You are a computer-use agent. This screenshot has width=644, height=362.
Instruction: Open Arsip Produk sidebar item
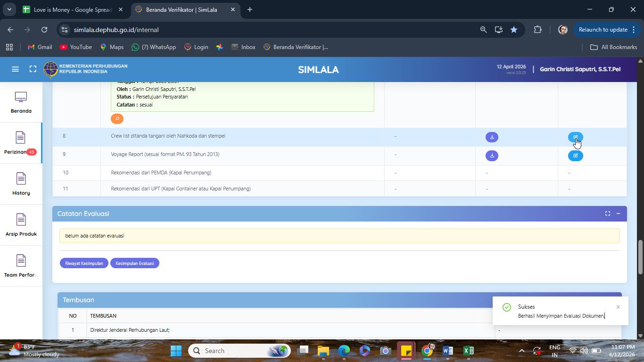tap(21, 225)
